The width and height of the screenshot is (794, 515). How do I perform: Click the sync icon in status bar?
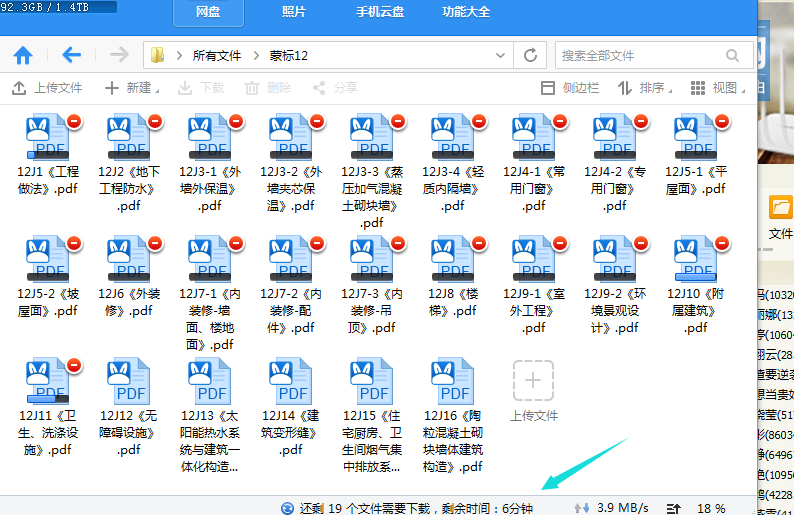point(287,508)
